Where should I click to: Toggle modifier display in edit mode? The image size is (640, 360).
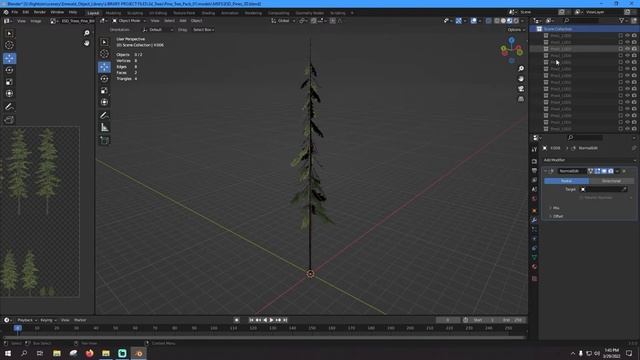point(598,171)
